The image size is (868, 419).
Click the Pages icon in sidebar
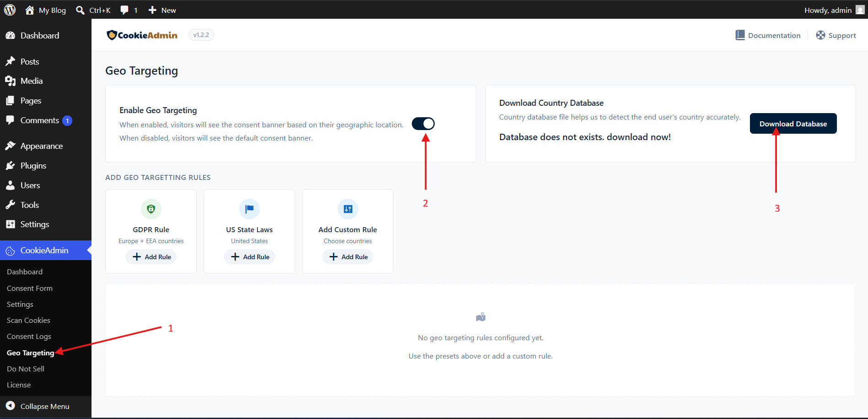click(11, 101)
